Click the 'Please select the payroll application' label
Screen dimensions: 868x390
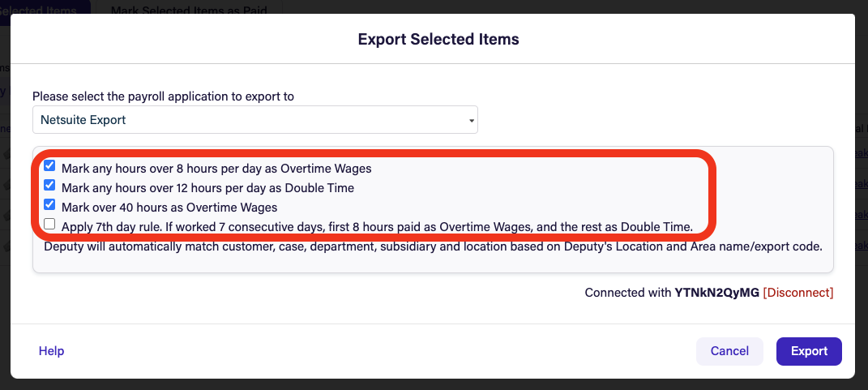[x=163, y=96]
